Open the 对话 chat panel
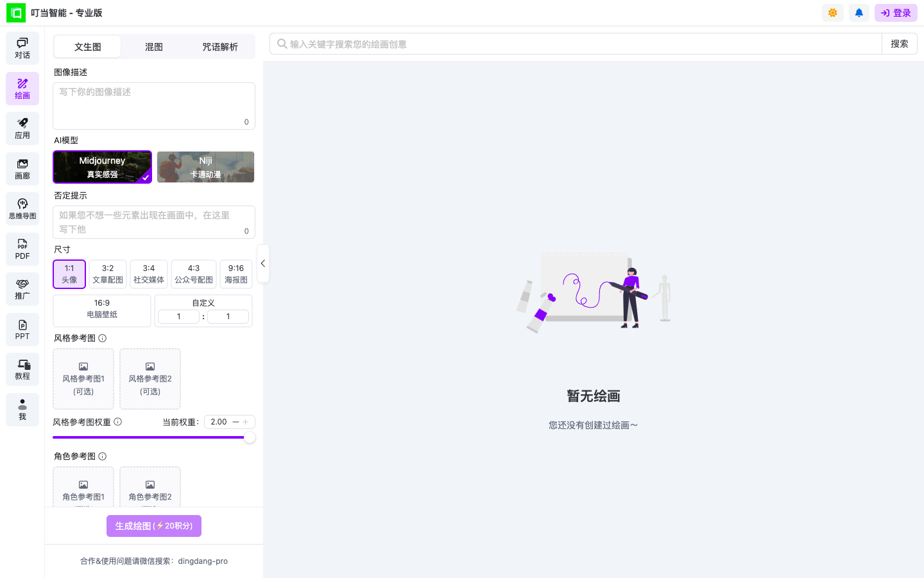924x578 pixels. pos(22,48)
